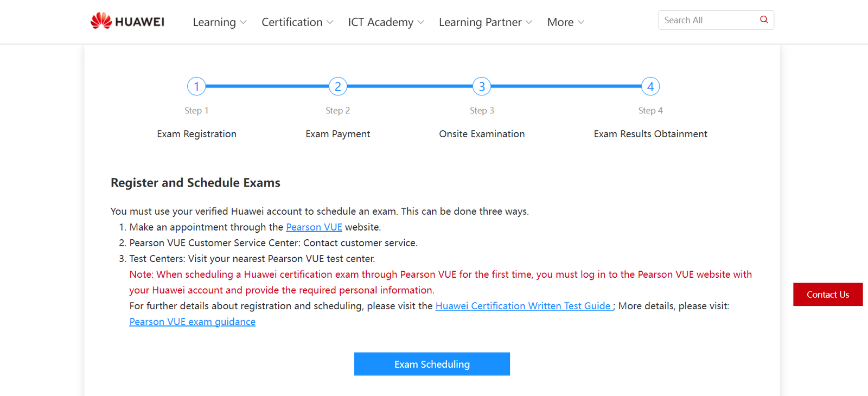The image size is (868, 396).
Task: Select the Exam Payment step label
Action: click(x=338, y=134)
